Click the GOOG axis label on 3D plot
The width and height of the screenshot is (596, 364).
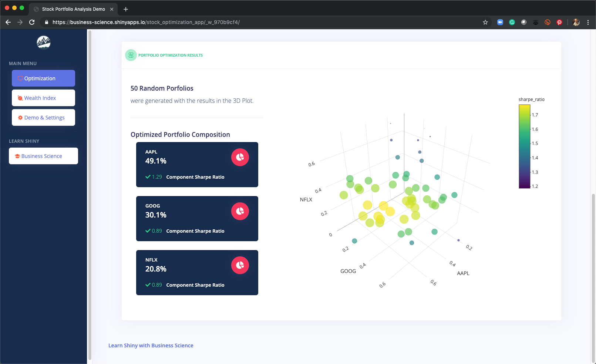[x=348, y=271]
